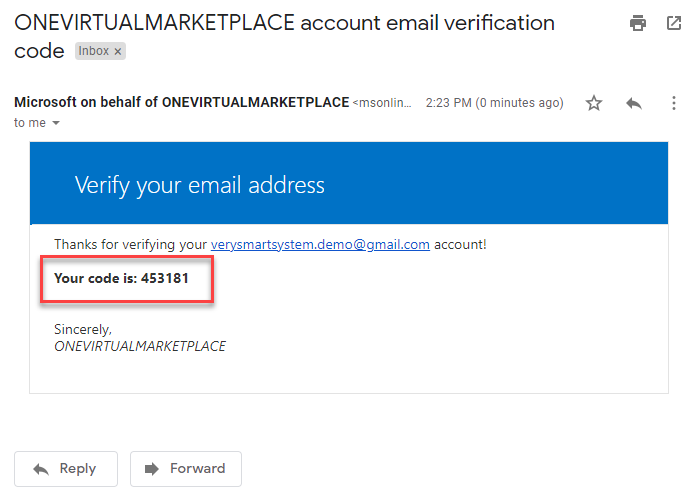Star this verification email
Screen dimensions: 699x502
[594, 103]
